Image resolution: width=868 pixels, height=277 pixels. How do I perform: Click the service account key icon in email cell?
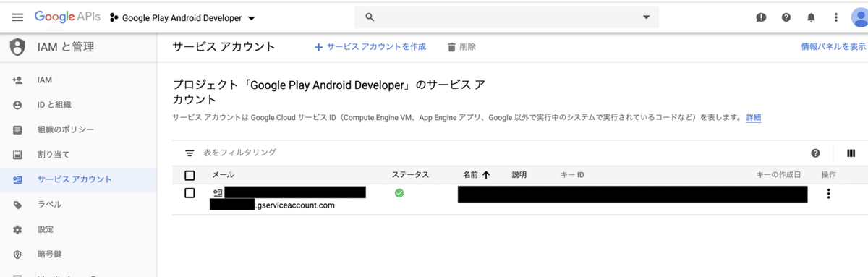tap(218, 192)
